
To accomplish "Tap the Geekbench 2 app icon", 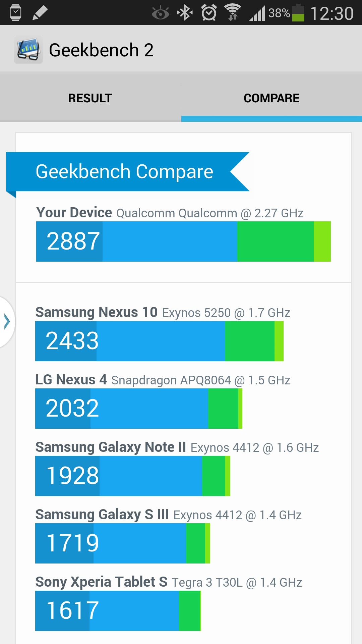I will (28, 50).
